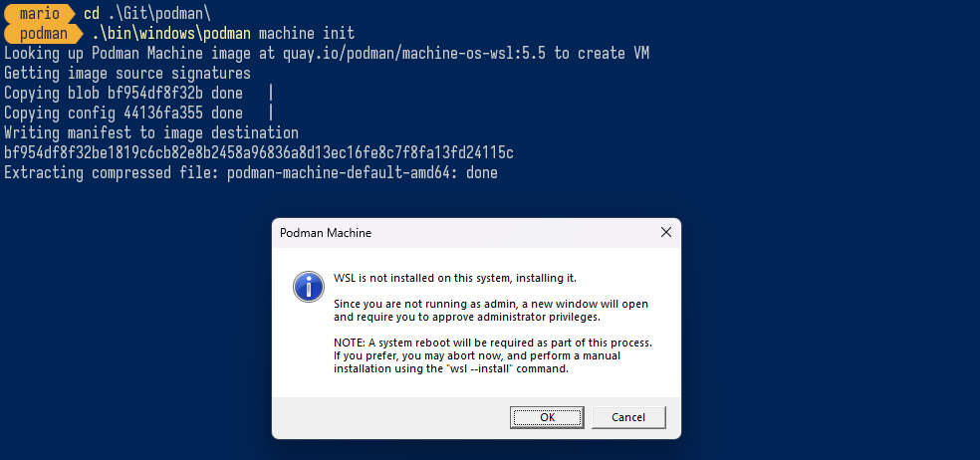
Task: Click the blue information icon
Action: click(309, 287)
